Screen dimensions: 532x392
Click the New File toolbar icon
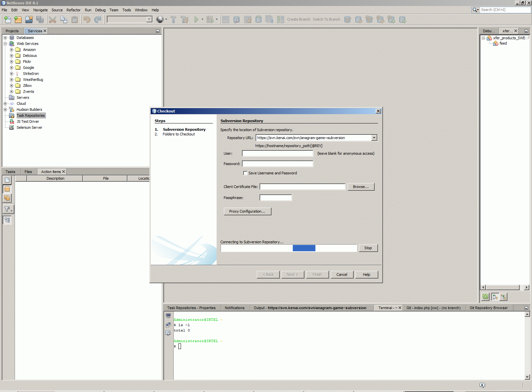[7, 20]
